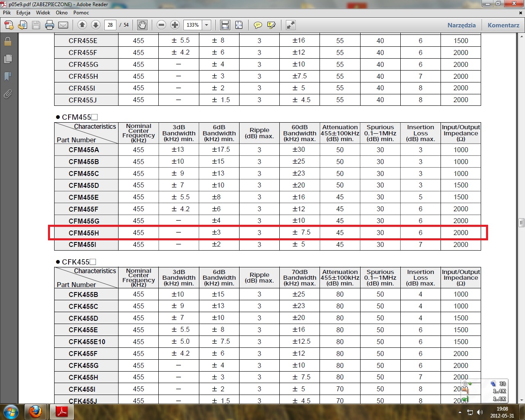Click the create PDF online icon
This screenshot has height=420, width=525.
click(x=9, y=25)
